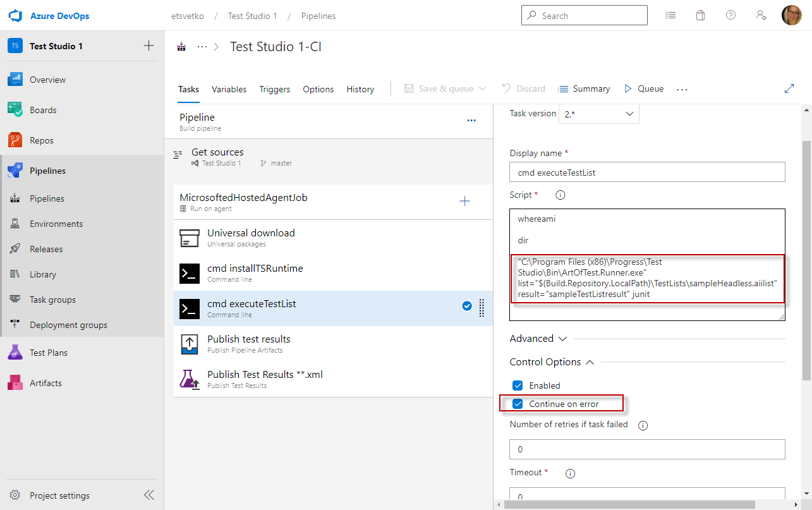This screenshot has width=812, height=510.
Task: Click the Timeout info icon
Action: pyautogui.click(x=569, y=473)
